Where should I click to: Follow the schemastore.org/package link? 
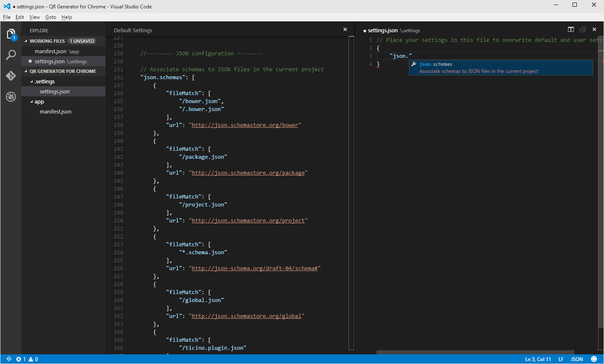coord(248,173)
